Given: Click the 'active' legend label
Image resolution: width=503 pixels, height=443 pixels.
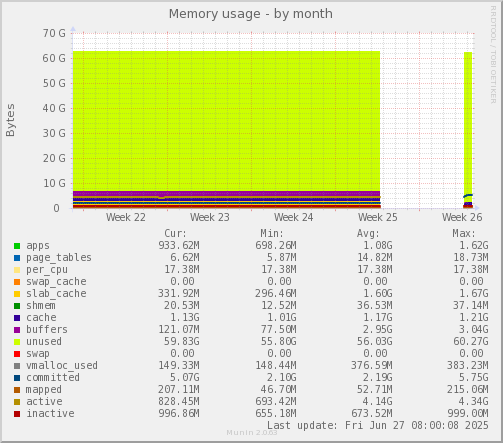Looking at the screenshot, I should tap(44, 402).
